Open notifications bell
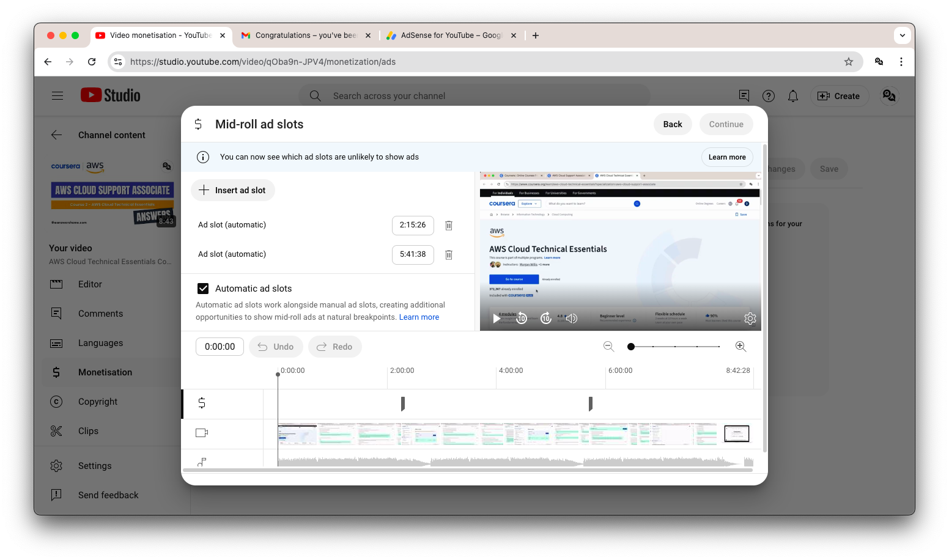Viewport: 949px width, 560px height. [x=793, y=96]
